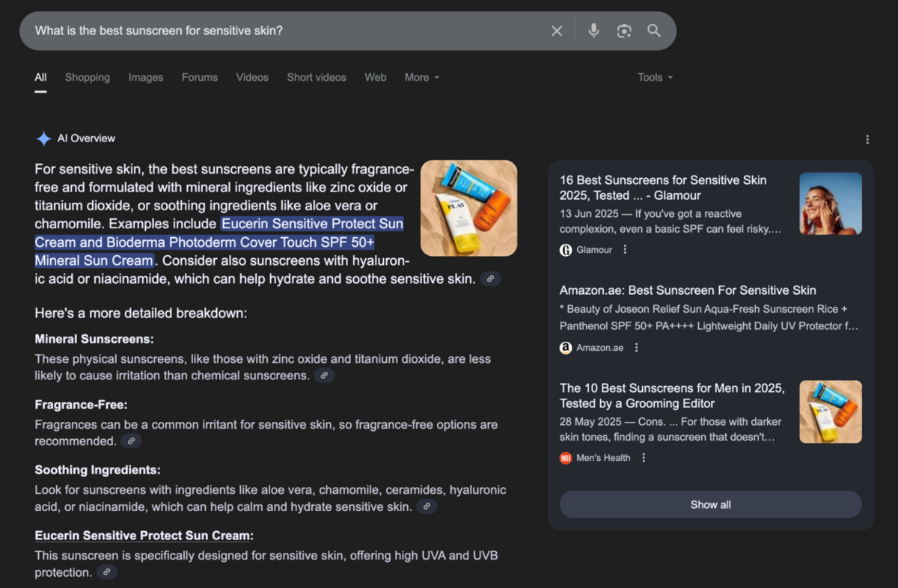898x588 pixels.
Task: Click the source link icon after Fragrance-Free text
Action: coord(131,441)
